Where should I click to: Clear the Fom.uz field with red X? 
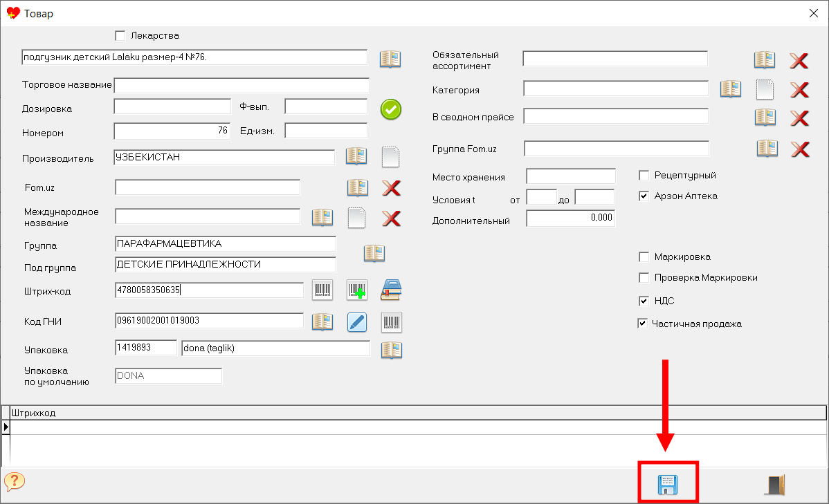pos(391,187)
